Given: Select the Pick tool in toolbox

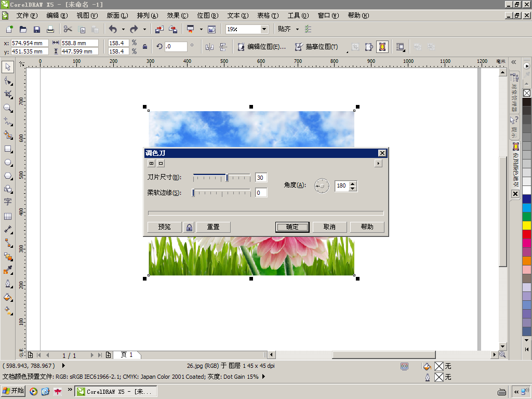Looking at the screenshot, I should [x=8, y=67].
